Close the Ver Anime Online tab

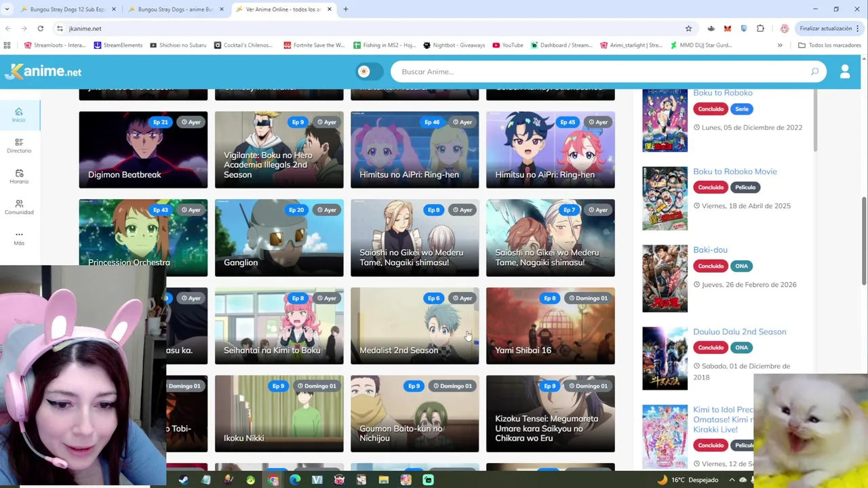(x=330, y=9)
